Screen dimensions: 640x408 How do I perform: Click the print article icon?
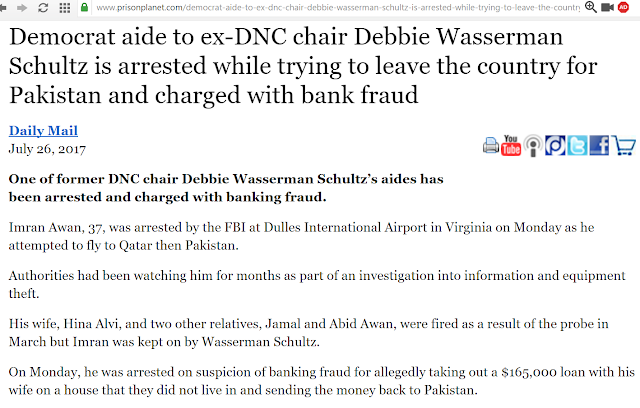[x=491, y=146]
